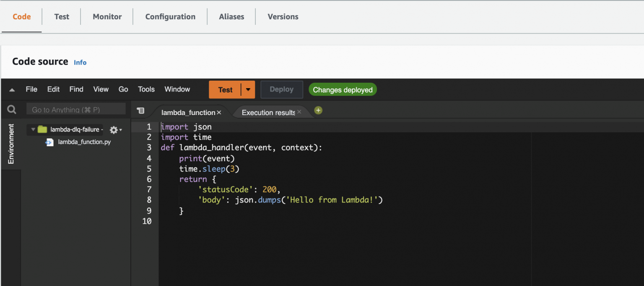The image size is (644, 286).
Task: Switch to the lambda_function editor tab
Action: click(x=187, y=112)
